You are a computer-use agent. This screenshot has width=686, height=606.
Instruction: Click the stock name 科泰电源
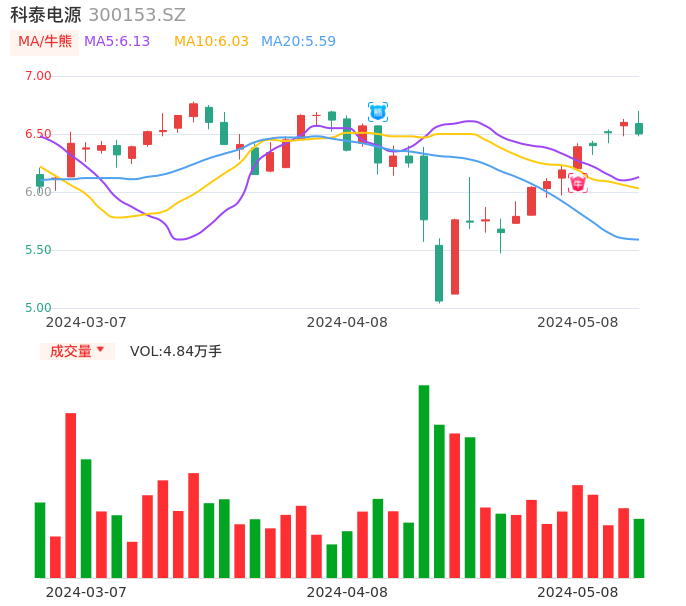pos(46,15)
